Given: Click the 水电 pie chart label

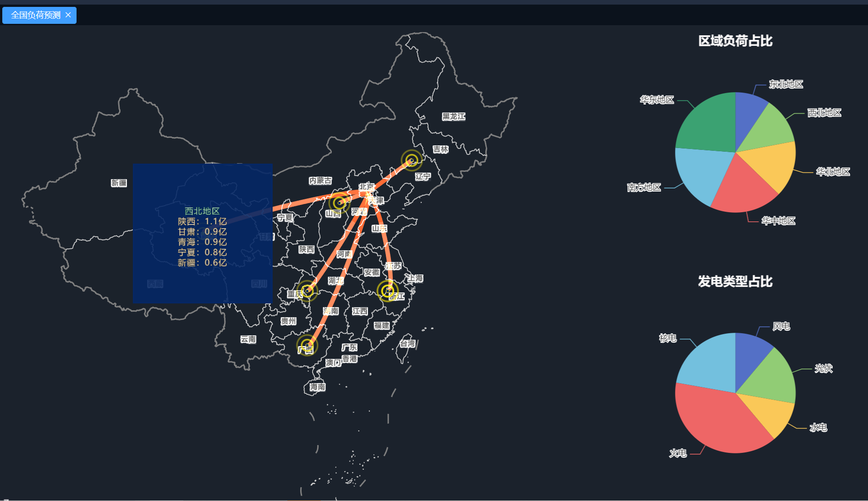Looking at the screenshot, I should coord(818,428).
